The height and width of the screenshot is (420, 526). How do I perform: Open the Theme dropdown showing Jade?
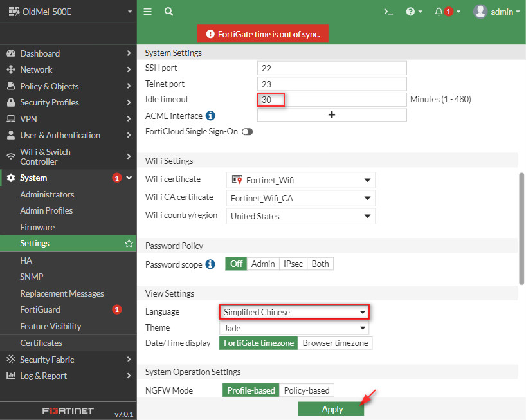point(295,328)
